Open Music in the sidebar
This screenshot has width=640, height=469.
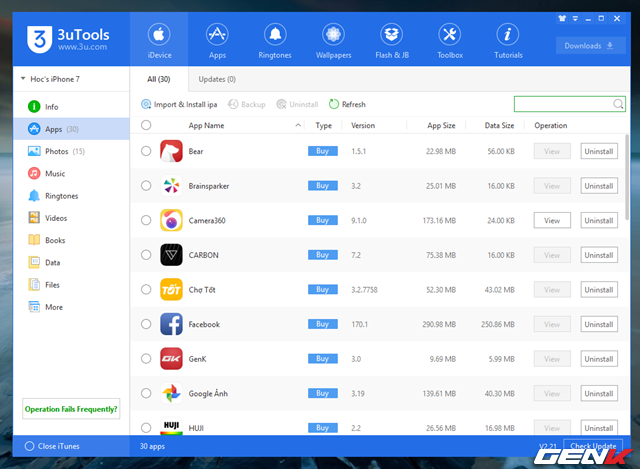pyautogui.click(x=71, y=173)
